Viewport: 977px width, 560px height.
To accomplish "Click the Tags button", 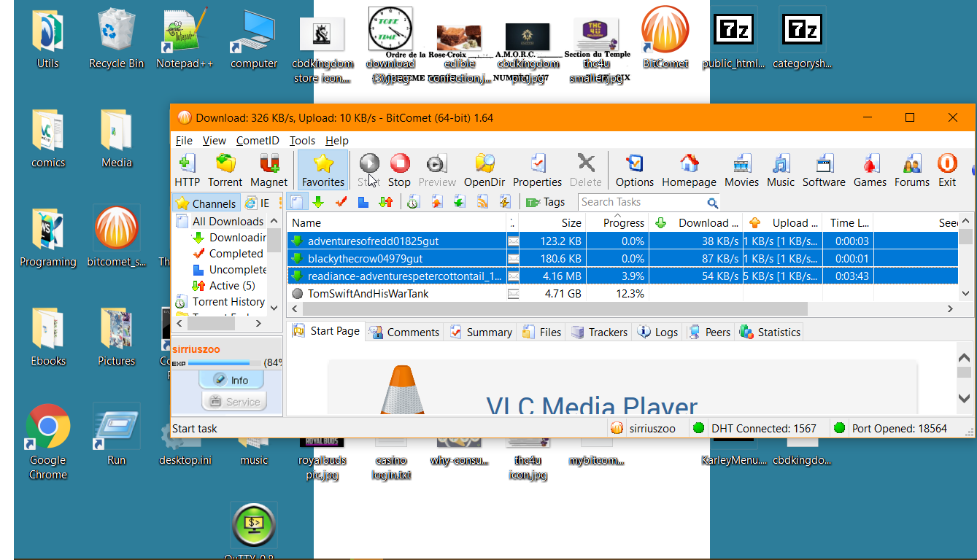I will click(x=546, y=202).
